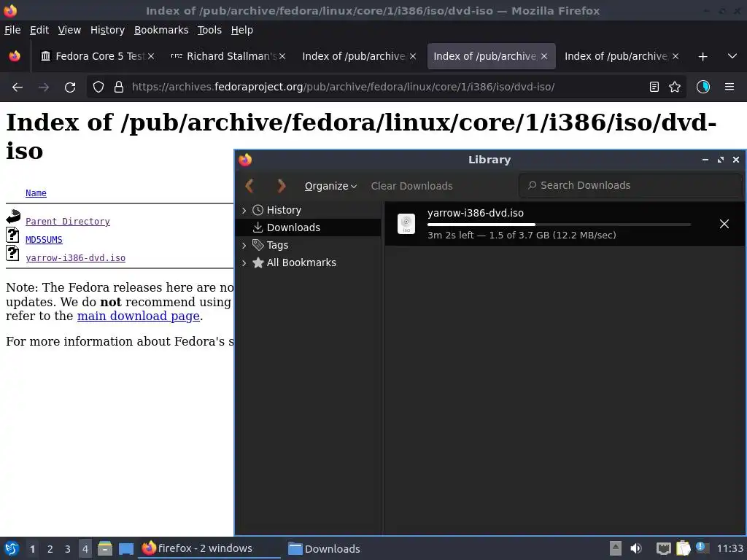Viewport: 747px width, 560px height.
Task: Open the file manager taskbar icon
Action: coord(105,548)
